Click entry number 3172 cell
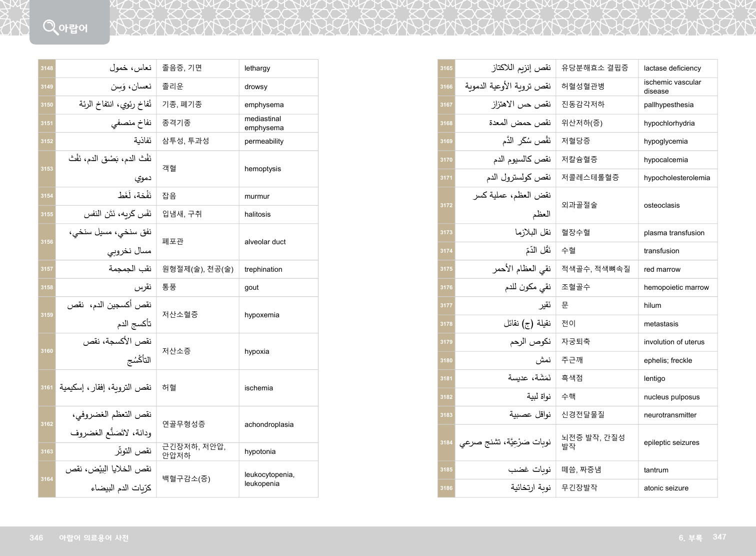The height and width of the screenshot is (556, 756). [446, 206]
